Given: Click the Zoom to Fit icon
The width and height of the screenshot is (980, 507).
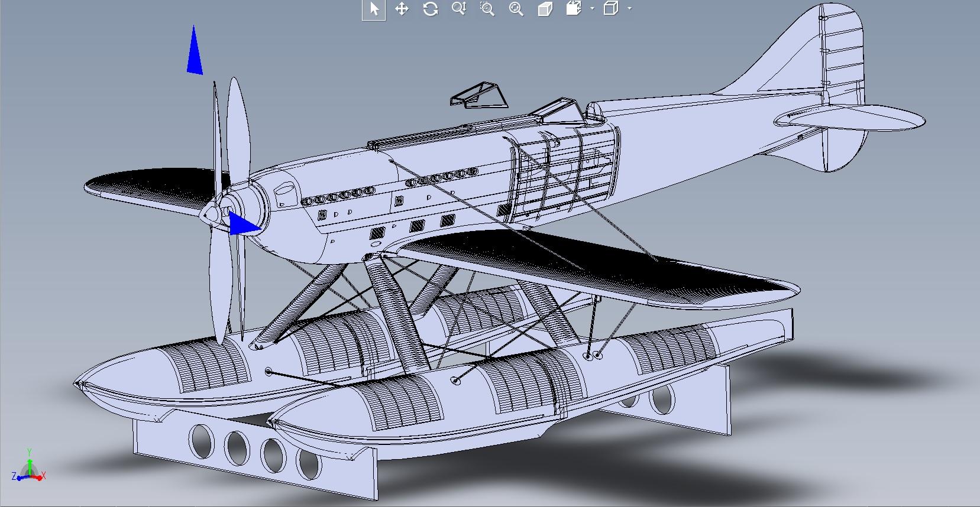Looking at the screenshot, I should (x=516, y=9).
